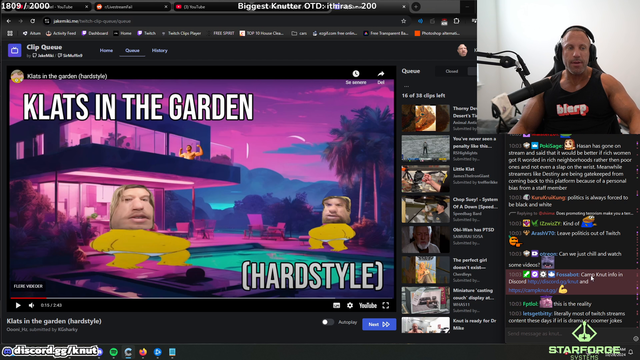Mute the video player volume
640x360 pixels.
[x=31, y=305]
